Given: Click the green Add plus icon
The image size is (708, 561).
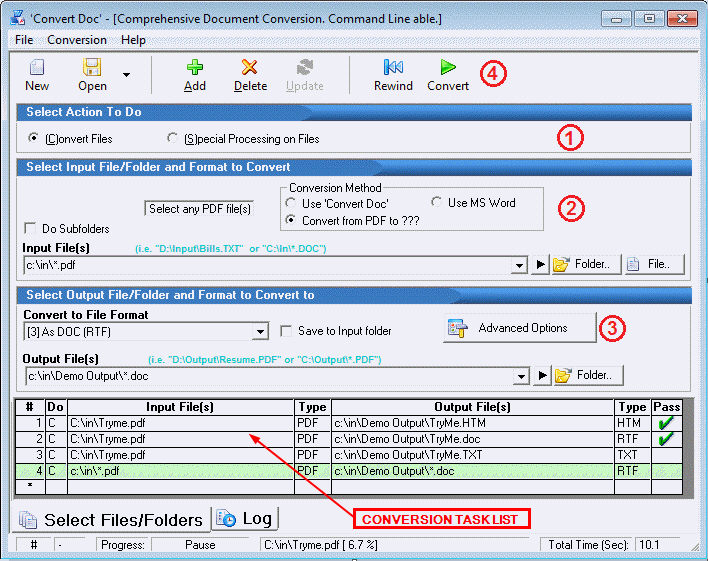Looking at the screenshot, I should pos(195,68).
